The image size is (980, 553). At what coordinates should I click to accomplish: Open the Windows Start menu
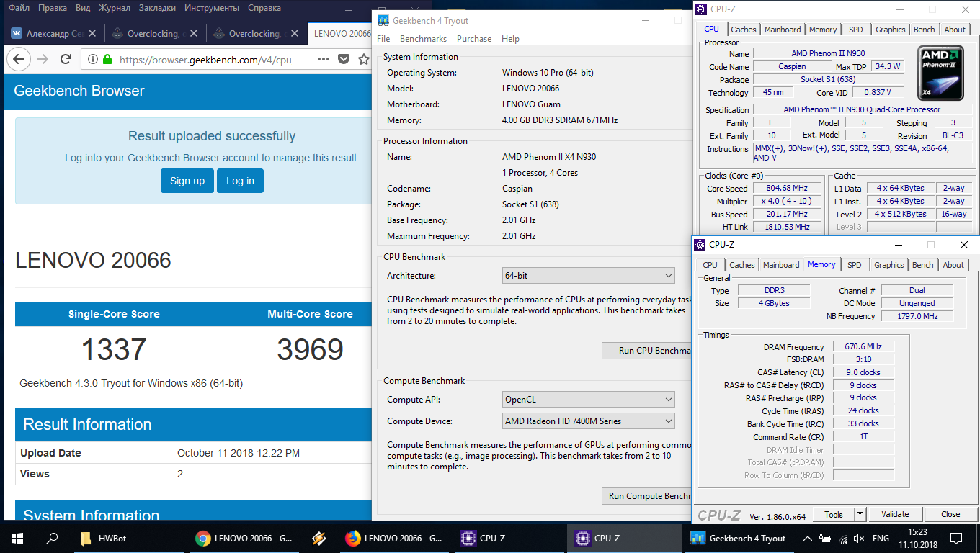pyautogui.click(x=17, y=539)
